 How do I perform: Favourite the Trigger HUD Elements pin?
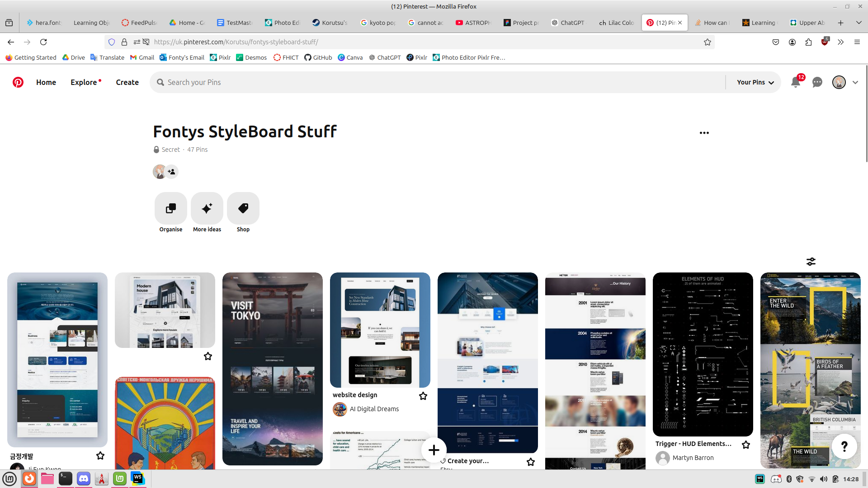pos(746,445)
